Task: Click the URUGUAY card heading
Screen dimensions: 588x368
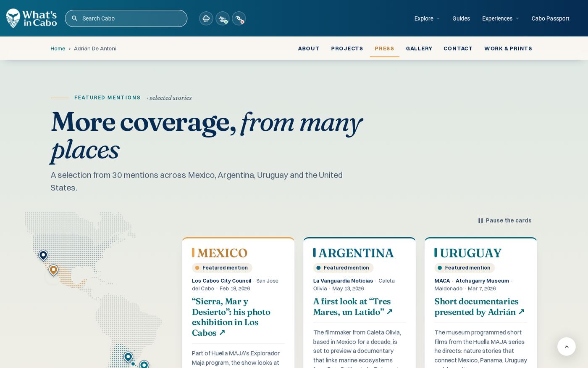Action: click(x=470, y=253)
